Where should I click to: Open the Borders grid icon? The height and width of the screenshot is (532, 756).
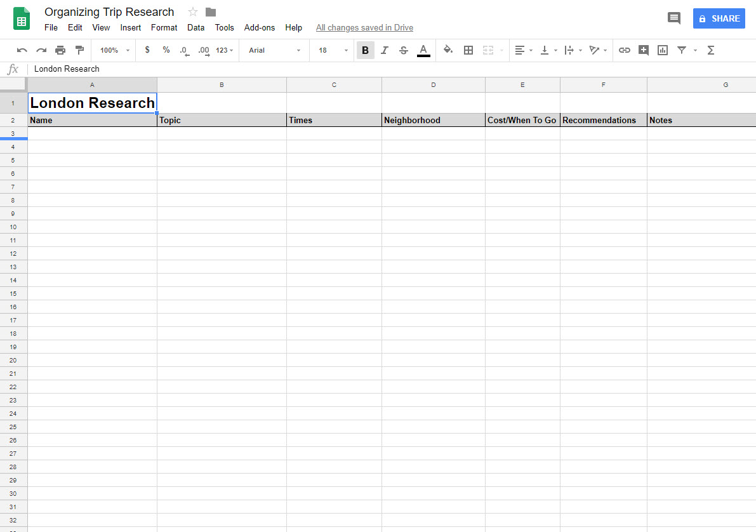[x=468, y=50]
